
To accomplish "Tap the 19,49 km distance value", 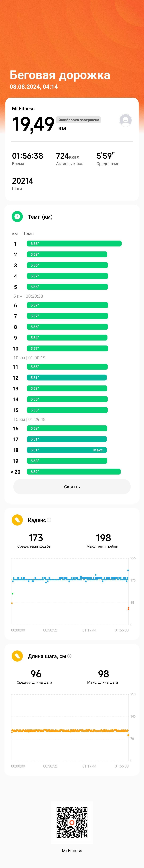I will click(x=33, y=124).
